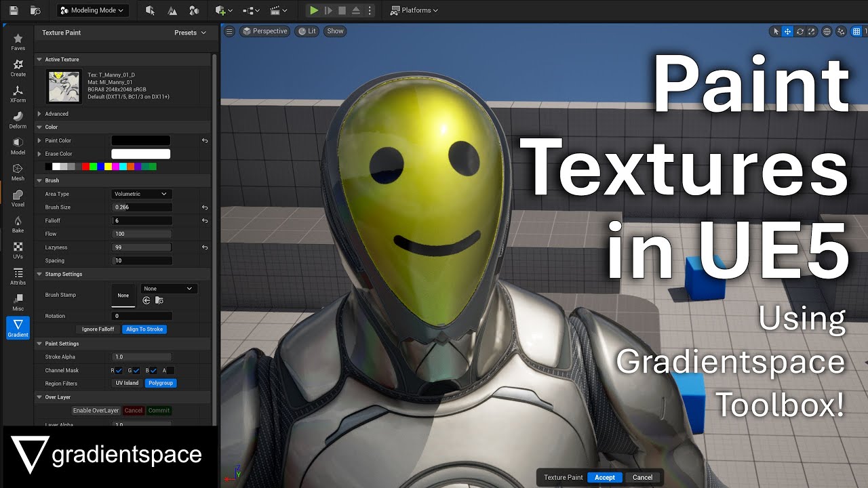Expand the Paint Color property
Viewport: 868px width, 488px height.
[x=39, y=140]
